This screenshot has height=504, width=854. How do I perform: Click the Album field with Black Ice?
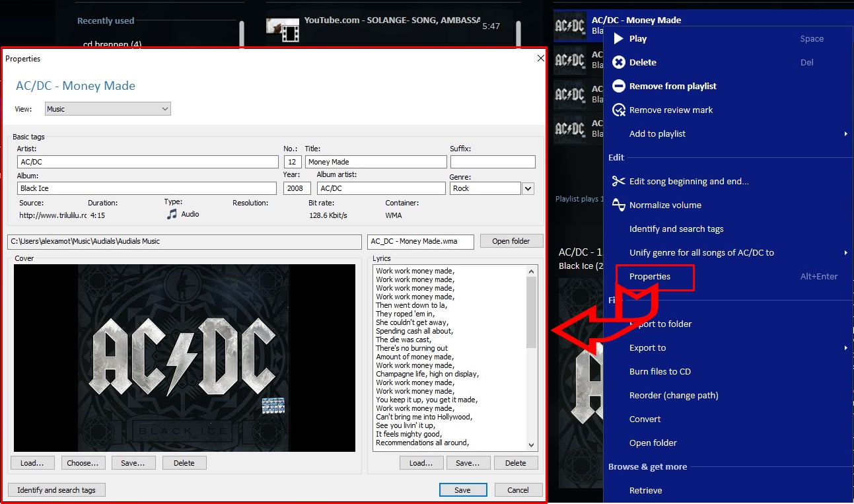[x=147, y=188]
